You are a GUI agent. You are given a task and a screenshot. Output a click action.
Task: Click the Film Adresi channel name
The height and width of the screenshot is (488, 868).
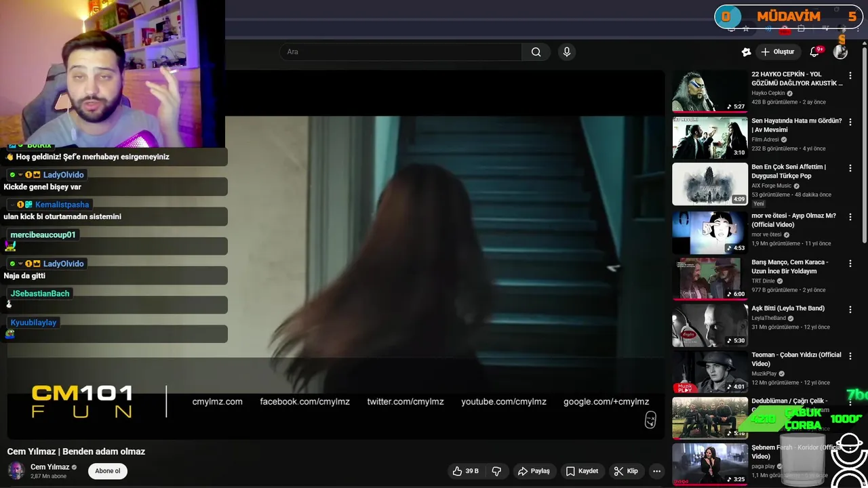[765, 140]
